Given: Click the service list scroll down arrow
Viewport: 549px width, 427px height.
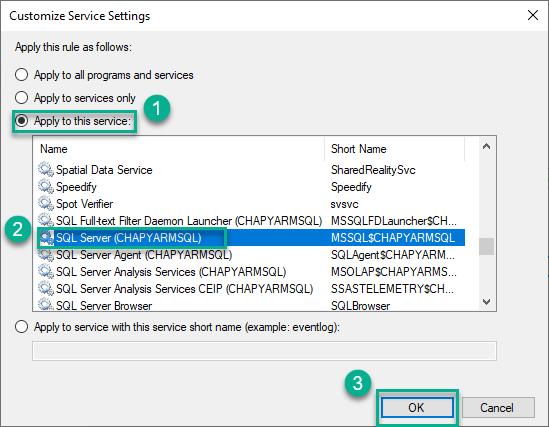Looking at the screenshot, I should 486,301.
